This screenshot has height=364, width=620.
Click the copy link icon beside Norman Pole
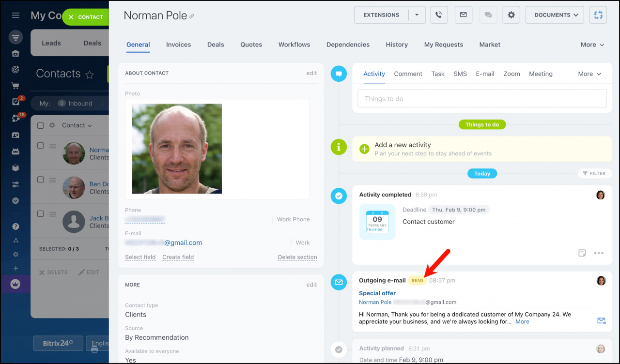[x=192, y=16]
